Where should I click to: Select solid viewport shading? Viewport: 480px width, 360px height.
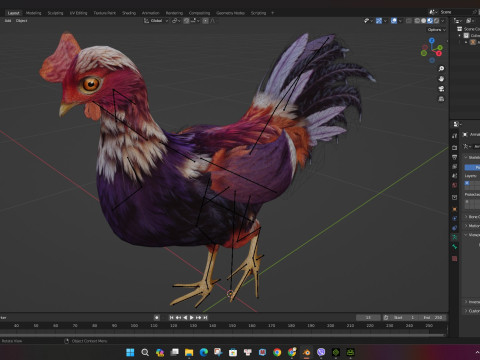(x=423, y=21)
